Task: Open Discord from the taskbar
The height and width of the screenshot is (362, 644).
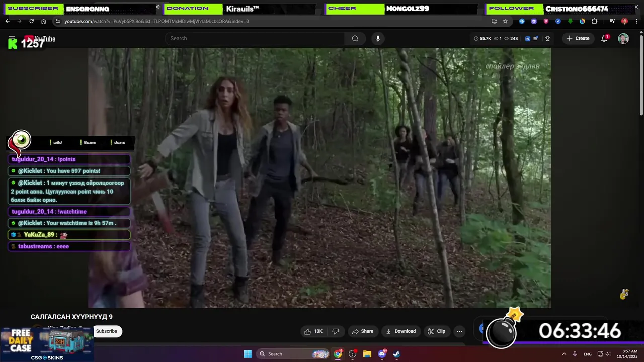Action: (382, 354)
